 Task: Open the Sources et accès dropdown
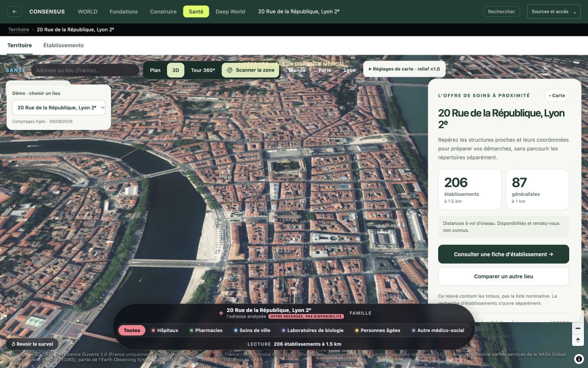(x=554, y=11)
